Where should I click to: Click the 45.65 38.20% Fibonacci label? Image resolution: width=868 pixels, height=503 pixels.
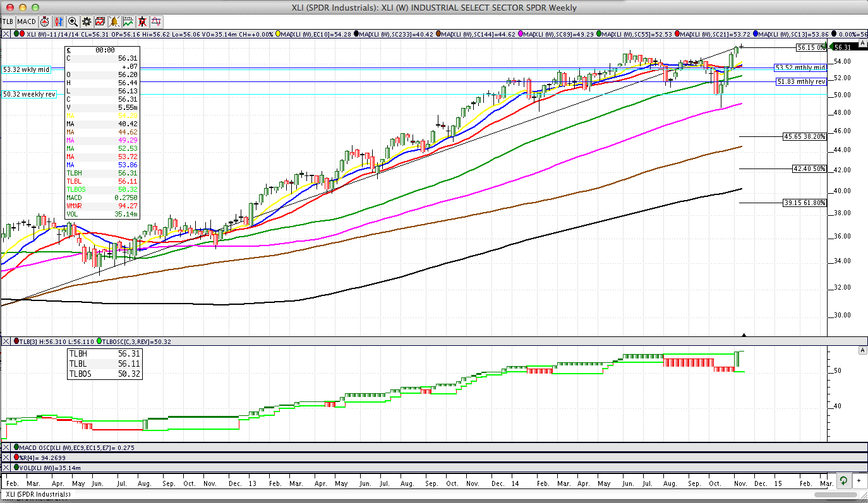click(x=804, y=136)
